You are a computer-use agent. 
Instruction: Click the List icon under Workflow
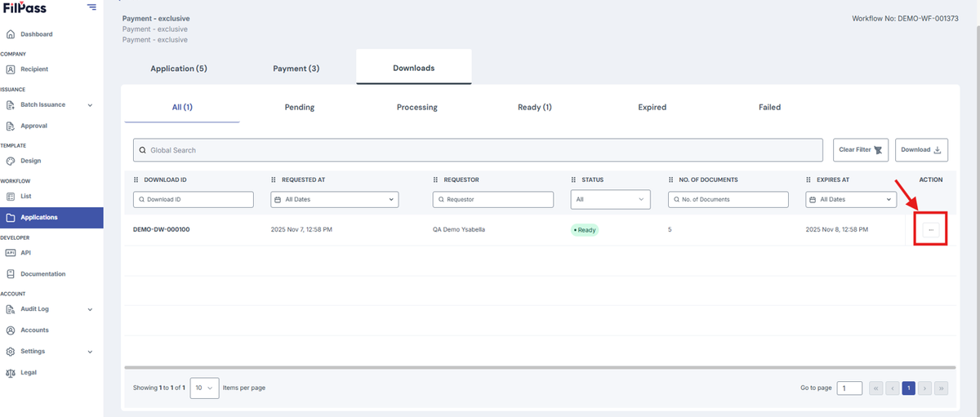[11, 196]
